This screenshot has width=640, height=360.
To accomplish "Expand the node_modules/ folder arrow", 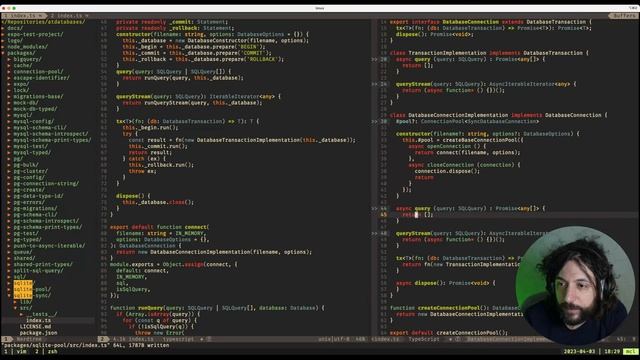I will 3,47.
